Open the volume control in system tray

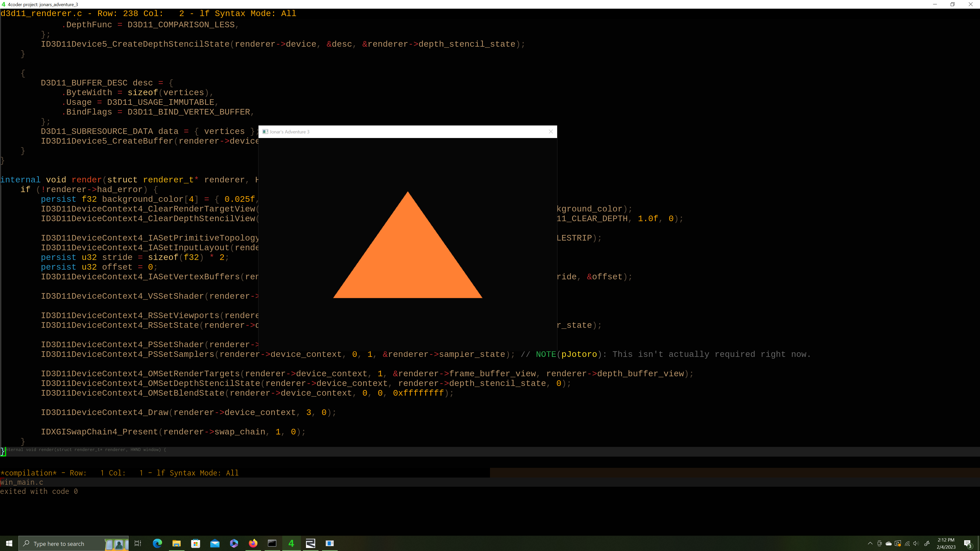coord(916,543)
